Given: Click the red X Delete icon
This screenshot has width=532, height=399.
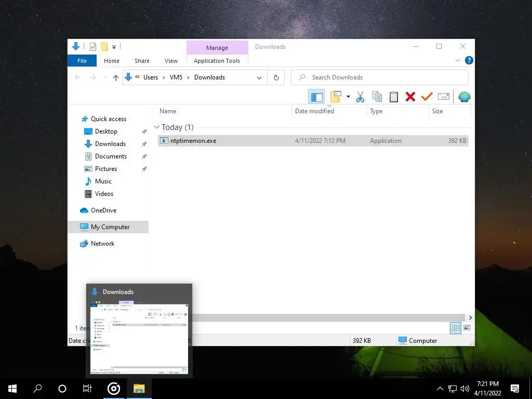Looking at the screenshot, I should (410, 97).
